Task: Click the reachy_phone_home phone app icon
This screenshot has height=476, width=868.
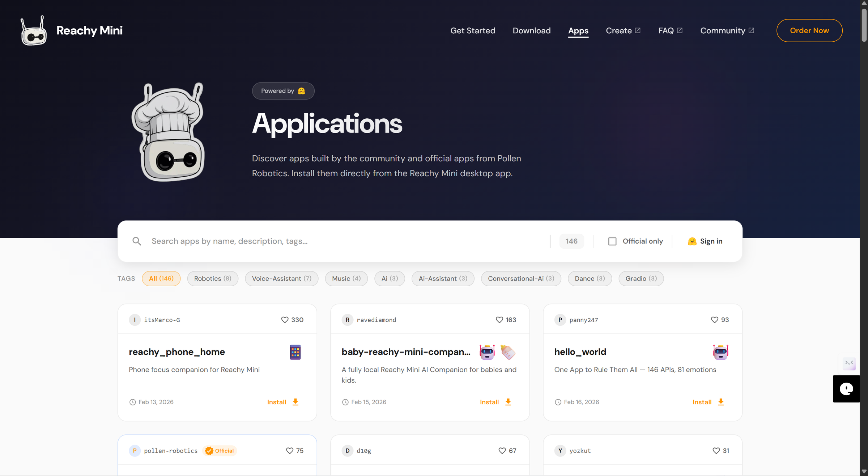Action: [295, 352]
